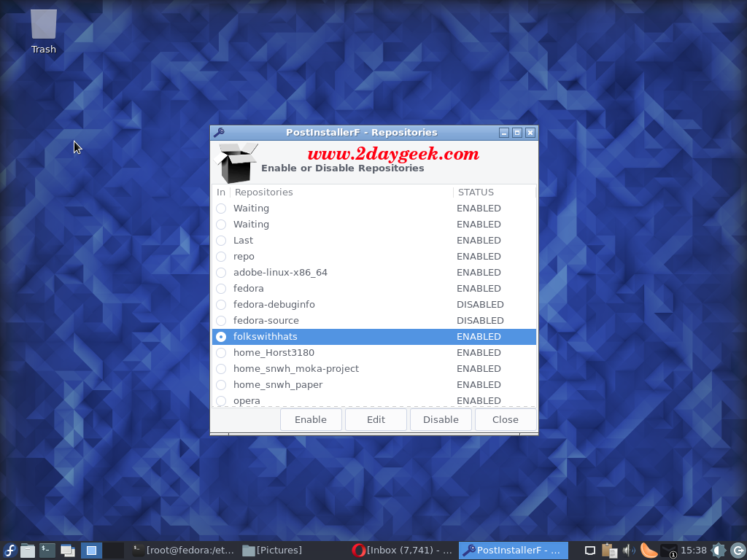The image size is (747, 560).
Task: Click the clock showing 15:38
Action: 694,551
